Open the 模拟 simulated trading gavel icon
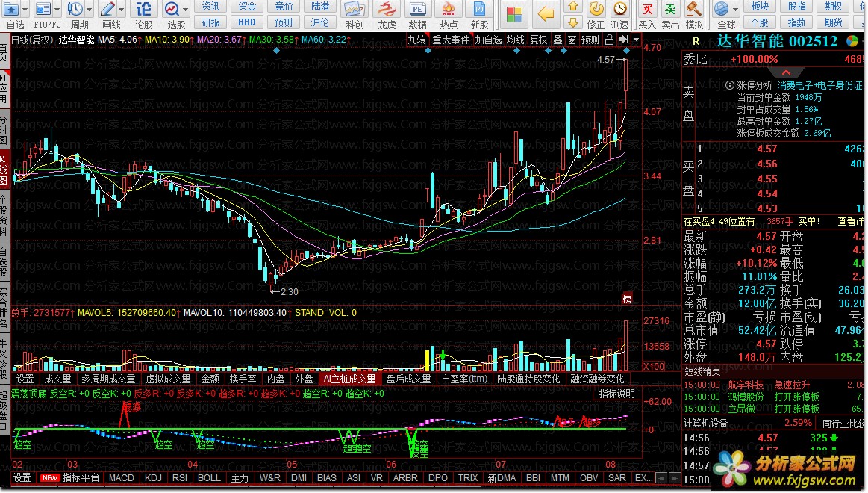This screenshot has height=493, width=868. (x=693, y=10)
